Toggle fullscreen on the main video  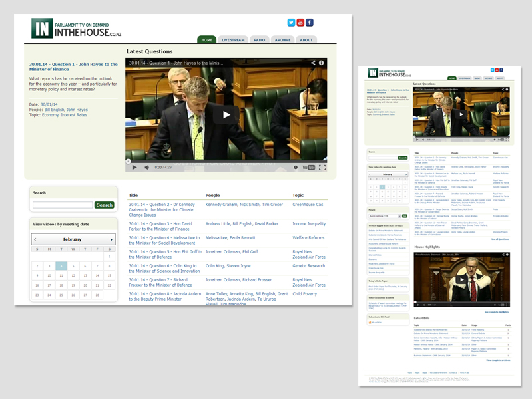click(322, 167)
